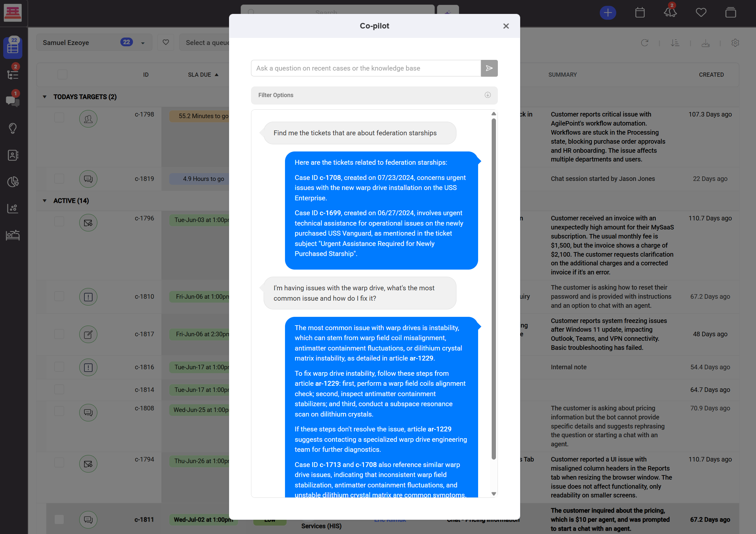Open the chat conversations sidebar icon
The width and height of the screenshot is (756, 534).
pyautogui.click(x=13, y=102)
